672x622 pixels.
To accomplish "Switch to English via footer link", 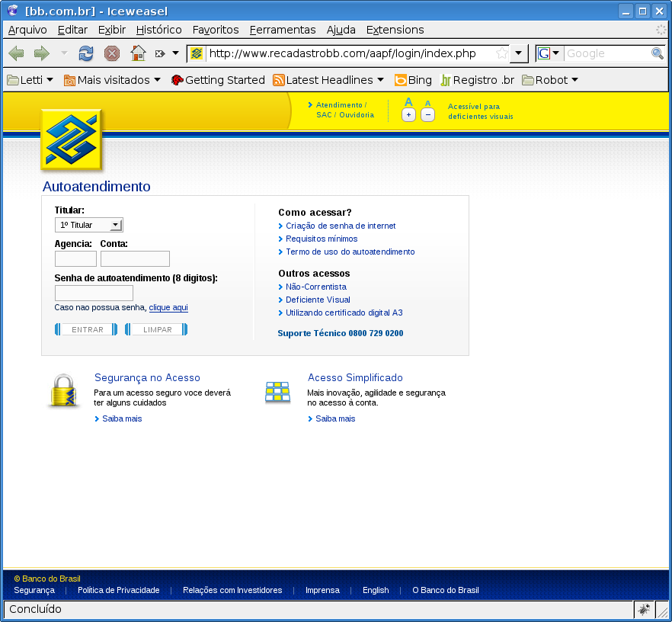I will (376, 590).
